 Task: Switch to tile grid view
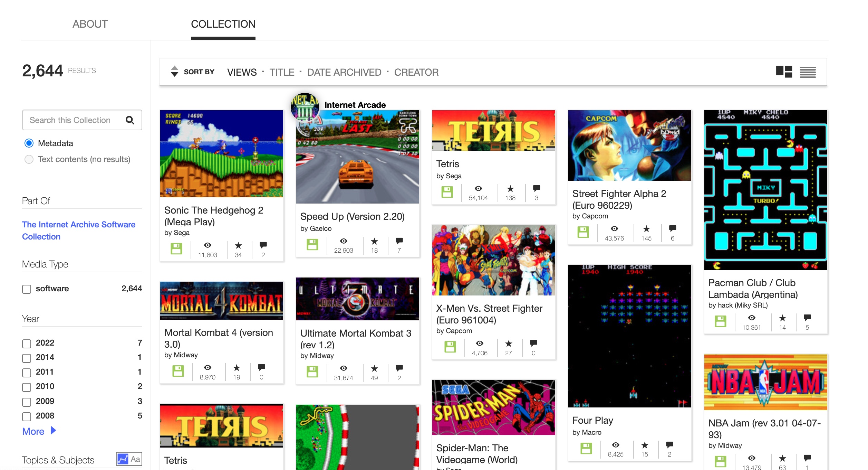pos(783,72)
